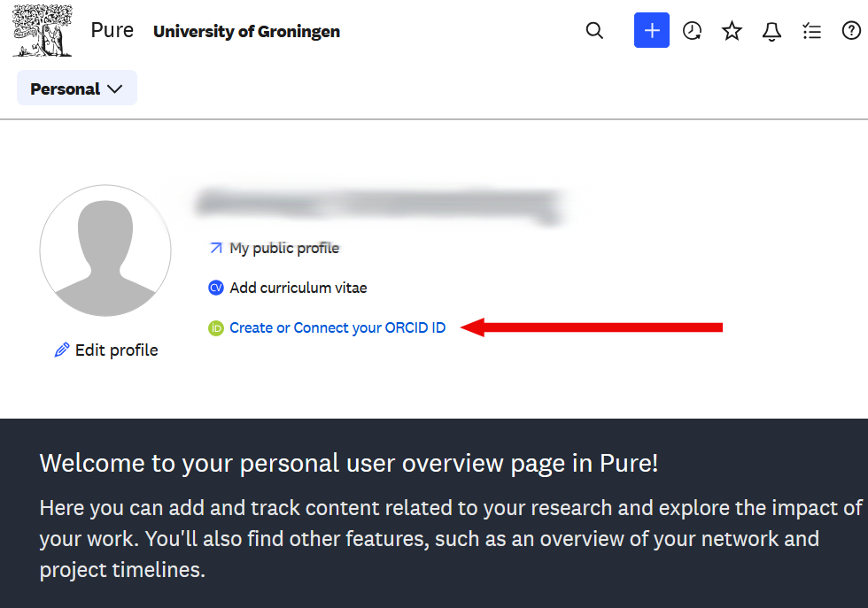868x608 pixels.
Task: Click the Pure wordmark in the header
Action: (112, 29)
